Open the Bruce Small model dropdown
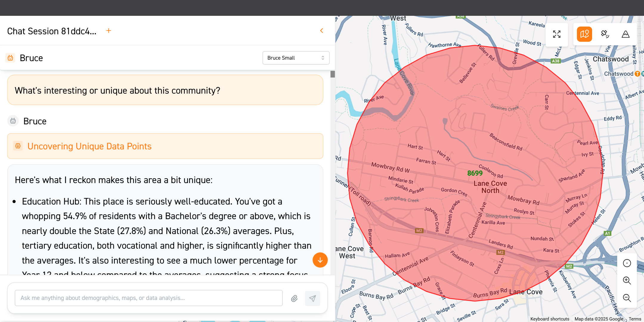This screenshot has height=322, width=644. click(295, 58)
